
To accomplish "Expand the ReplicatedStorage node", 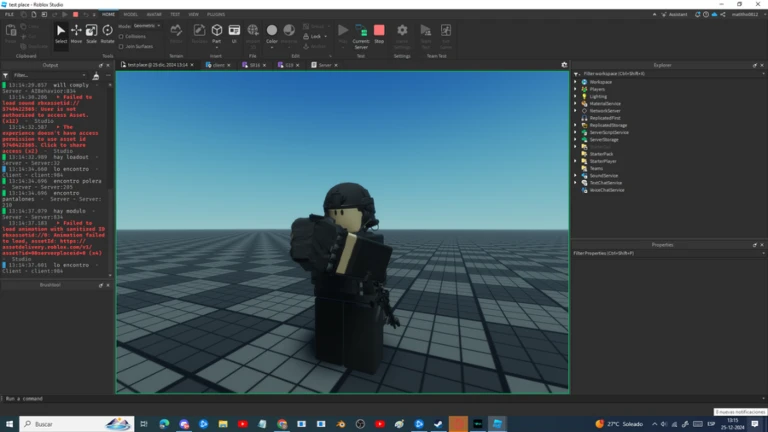I will tap(576, 125).
